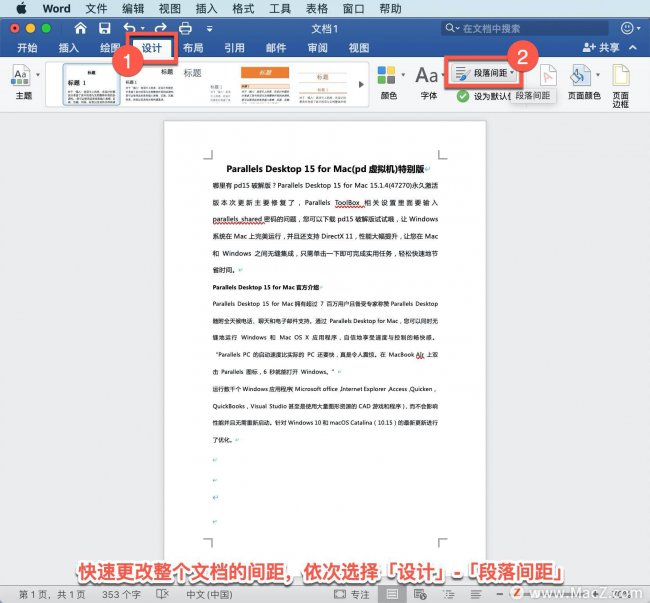Click the spelling check book icon in status bar
This screenshot has width=650, height=603.
tap(162, 594)
